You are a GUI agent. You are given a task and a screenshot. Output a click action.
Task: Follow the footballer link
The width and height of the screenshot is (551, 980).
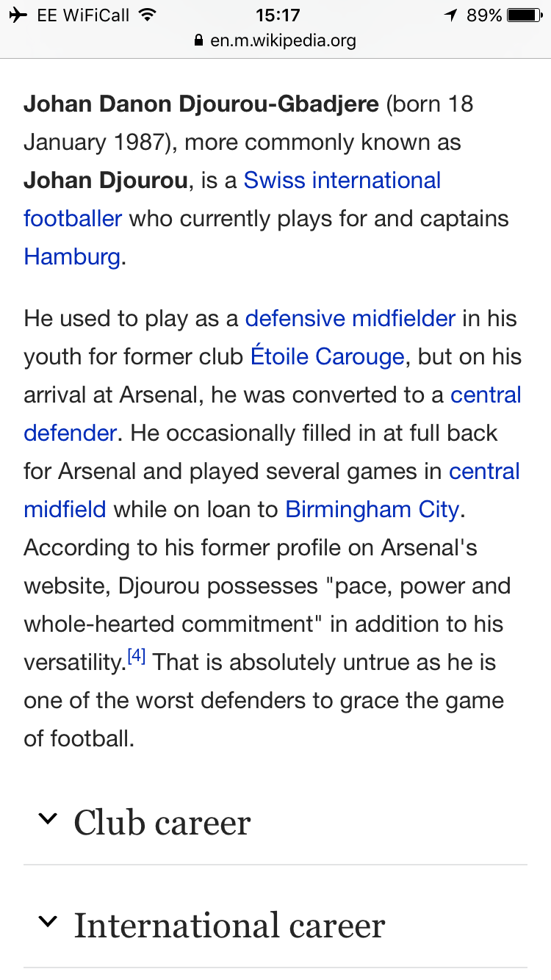tap(73, 218)
